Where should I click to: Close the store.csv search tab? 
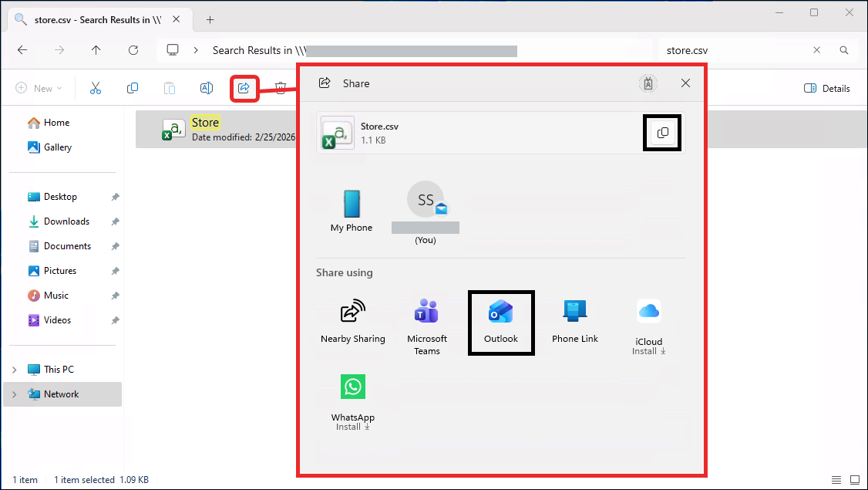pyautogui.click(x=176, y=19)
